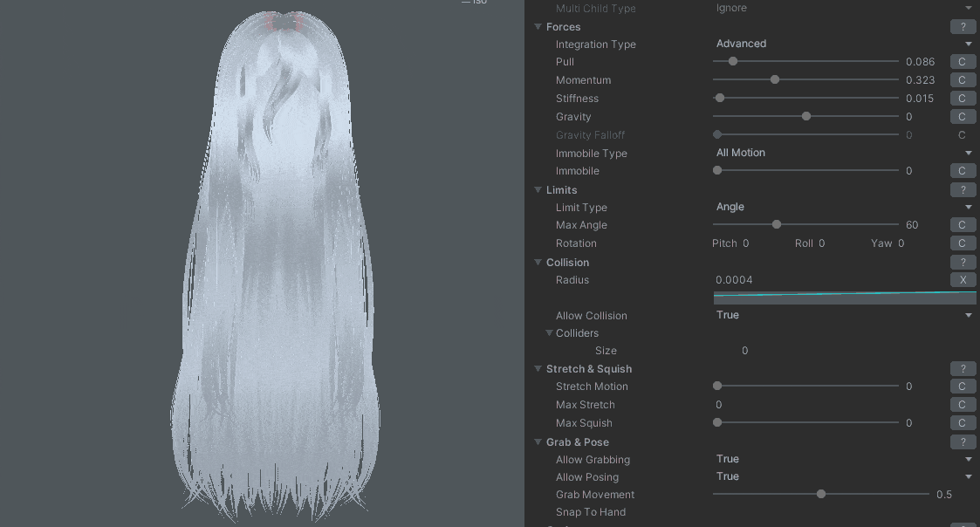Image resolution: width=980 pixels, height=527 pixels.
Task: Click the Radius curve preview graph
Action: click(844, 298)
